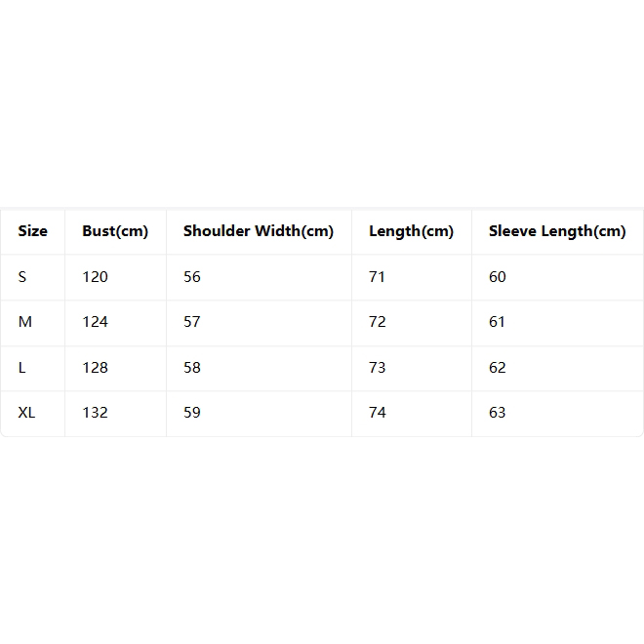Viewport: 644px width, 644px height.
Task: Click the Sleeve Length(cm) column header
Action: pyautogui.click(x=557, y=231)
